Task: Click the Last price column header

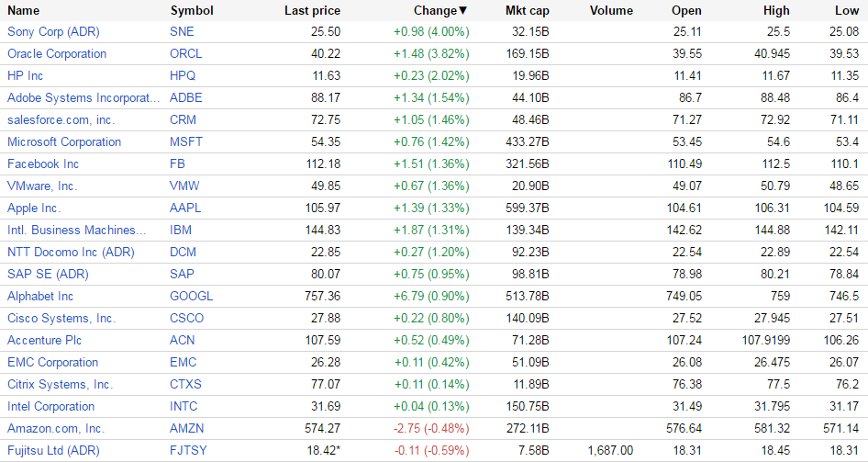Action: click(312, 11)
